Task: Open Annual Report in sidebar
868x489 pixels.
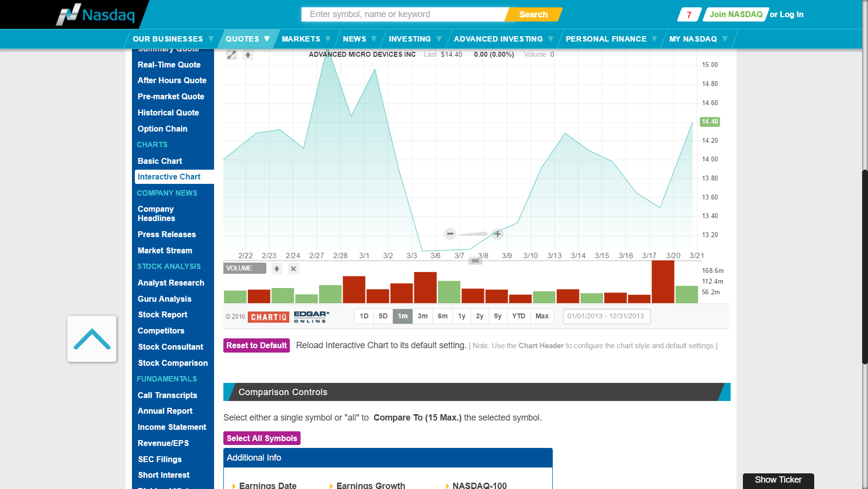Action: coord(165,411)
